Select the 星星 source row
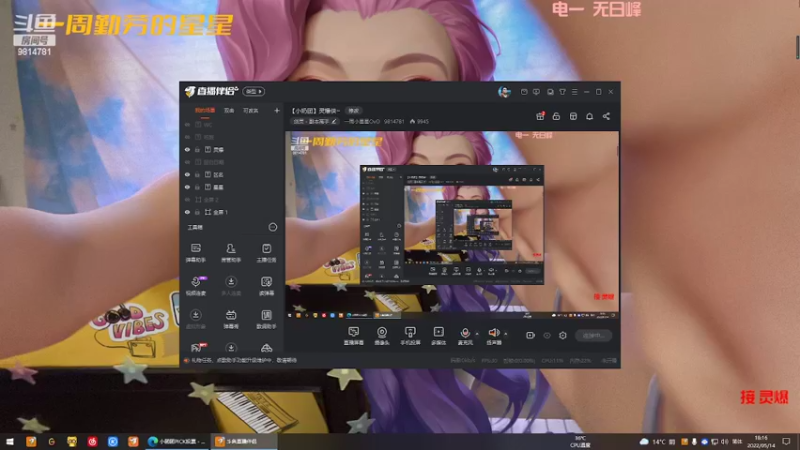This screenshot has width=800, height=450. (231, 187)
